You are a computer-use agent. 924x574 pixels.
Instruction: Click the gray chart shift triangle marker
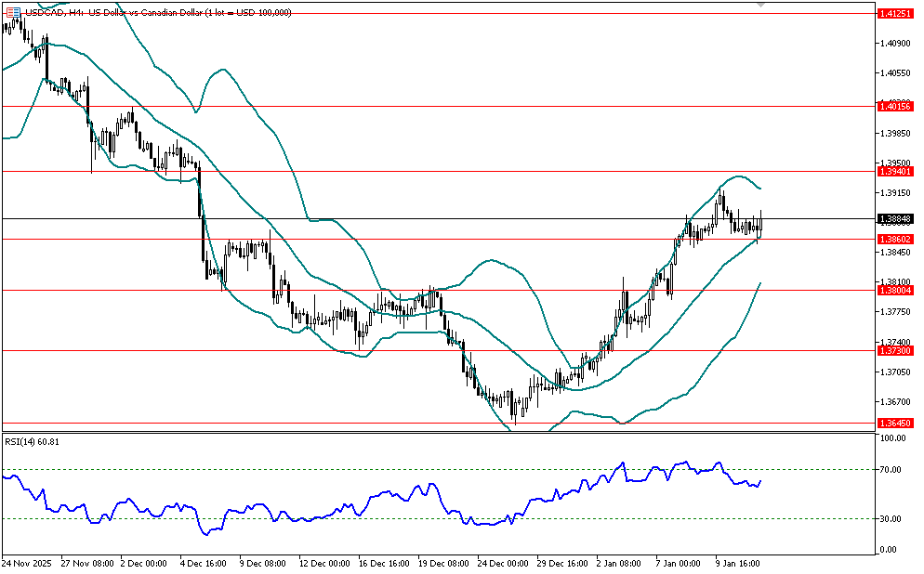[x=761, y=5]
